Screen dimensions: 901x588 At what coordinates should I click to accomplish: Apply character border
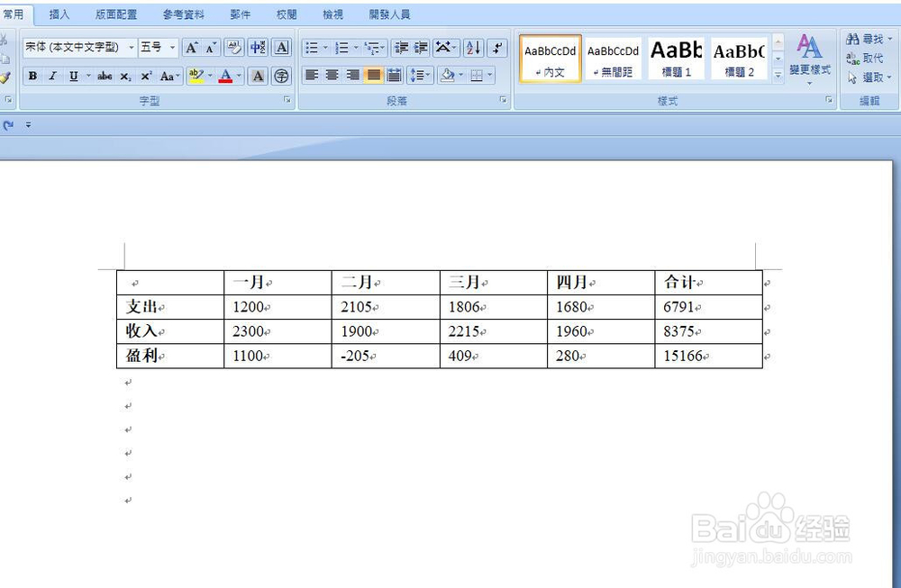tap(281, 47)
